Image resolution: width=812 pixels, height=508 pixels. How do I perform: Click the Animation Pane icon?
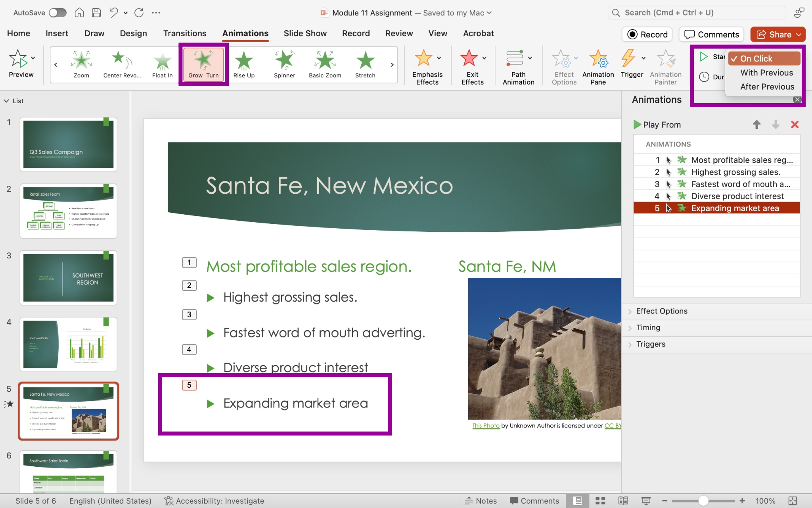point(598,67)
